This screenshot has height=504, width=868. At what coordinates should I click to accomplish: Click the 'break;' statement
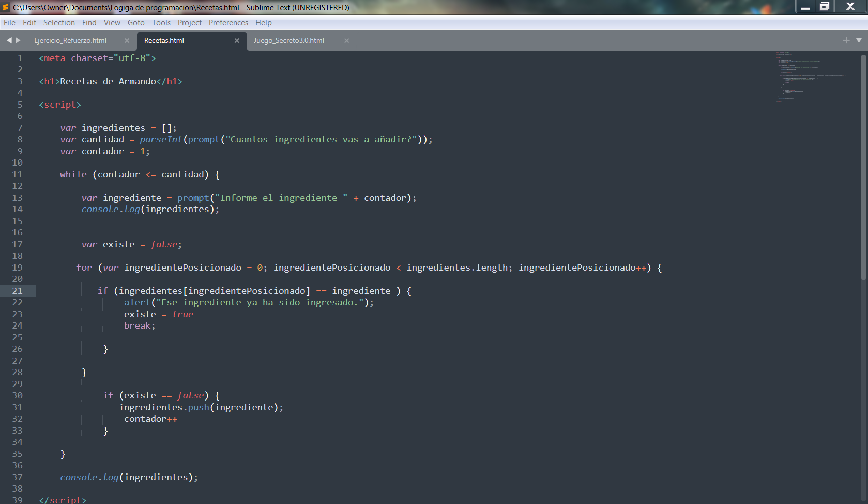tap(140, 325)
